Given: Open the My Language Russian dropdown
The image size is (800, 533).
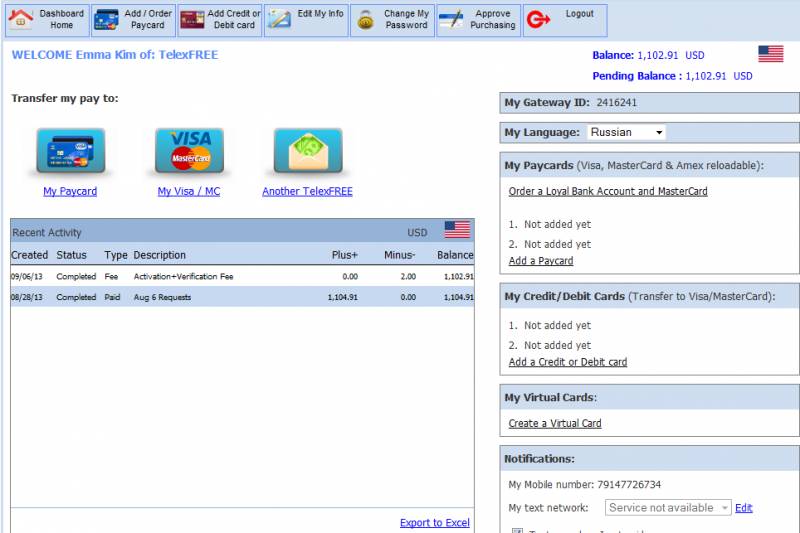Looking at the screenshot, I should point(627,133).
